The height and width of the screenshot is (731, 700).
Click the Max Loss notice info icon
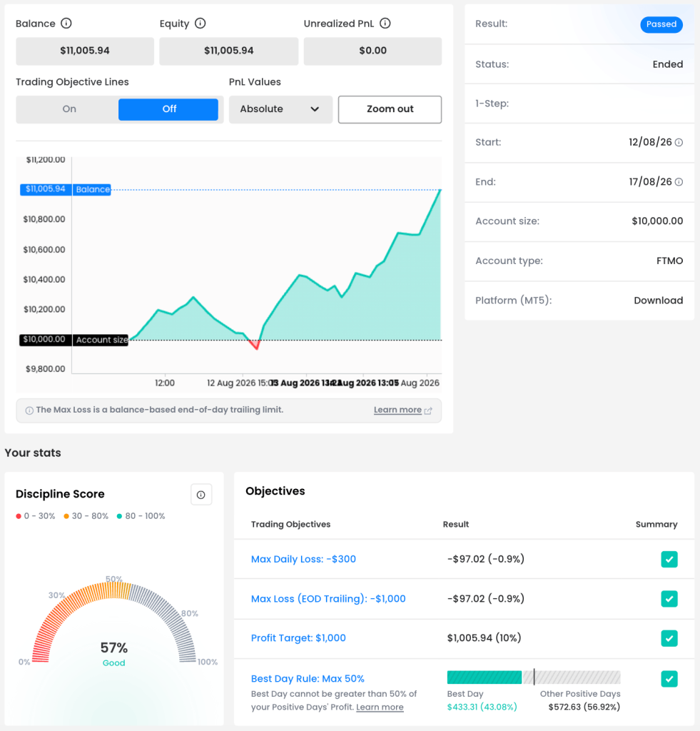29,410
